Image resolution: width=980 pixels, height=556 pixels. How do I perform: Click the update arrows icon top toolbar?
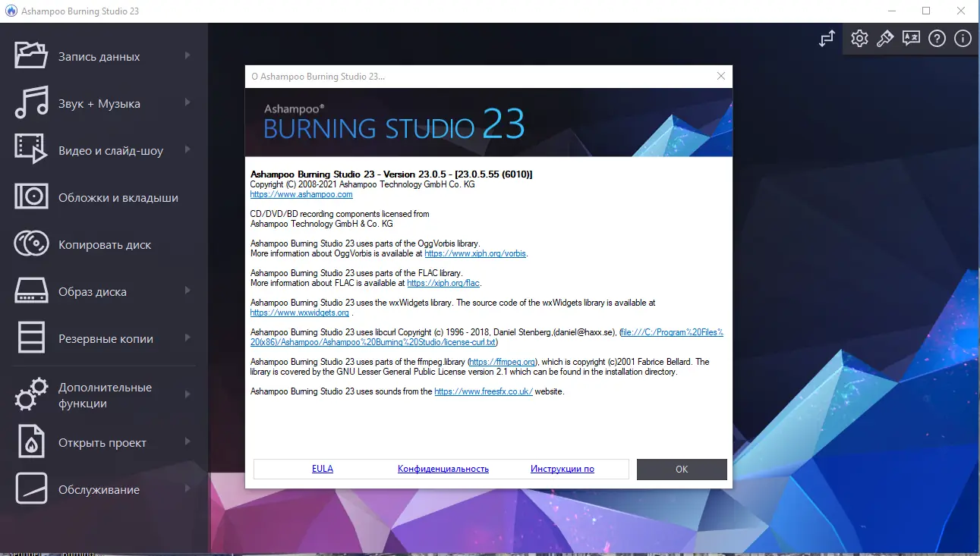point(827,38)
